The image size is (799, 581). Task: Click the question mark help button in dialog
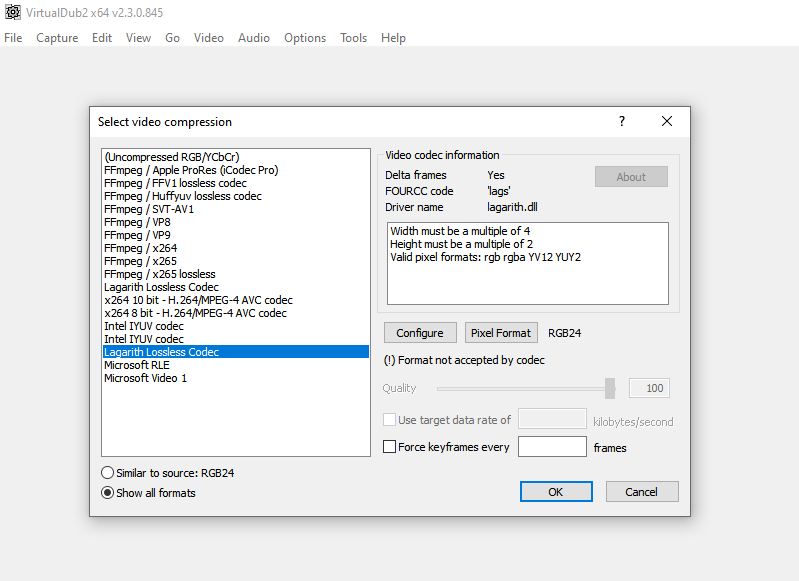[622, 121]
